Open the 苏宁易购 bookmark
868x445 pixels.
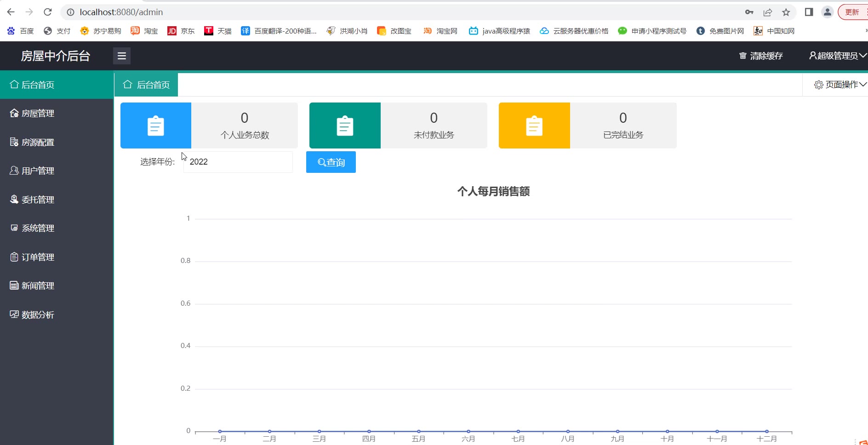coord(100,31)
